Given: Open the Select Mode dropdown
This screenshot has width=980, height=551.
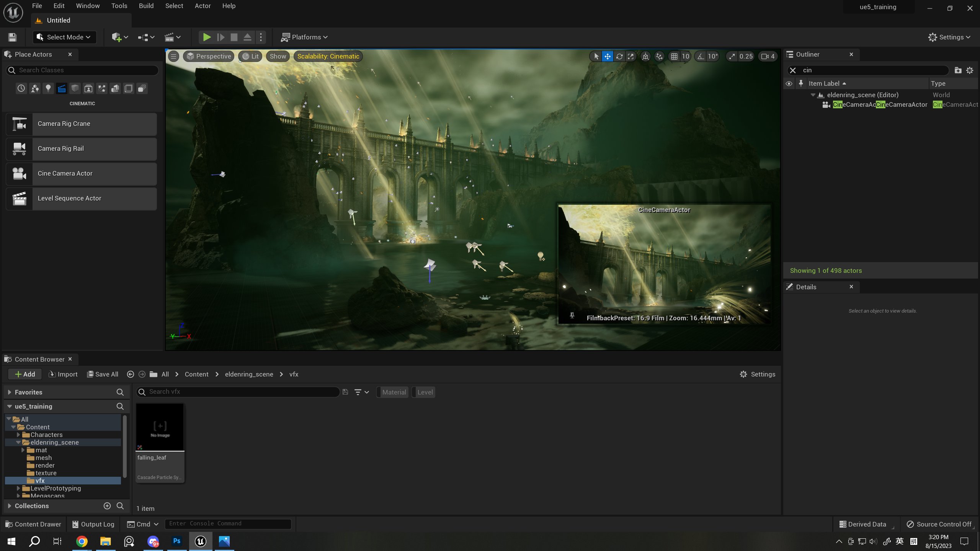Looking at the screenshot, I should (x=64, y=37).
